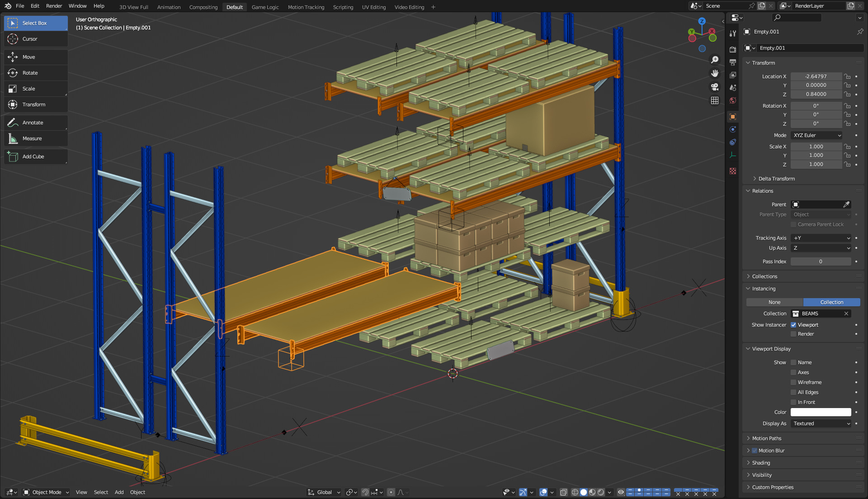Switch orthographic/perspective with grid icon
The width and height of the screenshot is (868, 499).
click(x=715, y=100)
